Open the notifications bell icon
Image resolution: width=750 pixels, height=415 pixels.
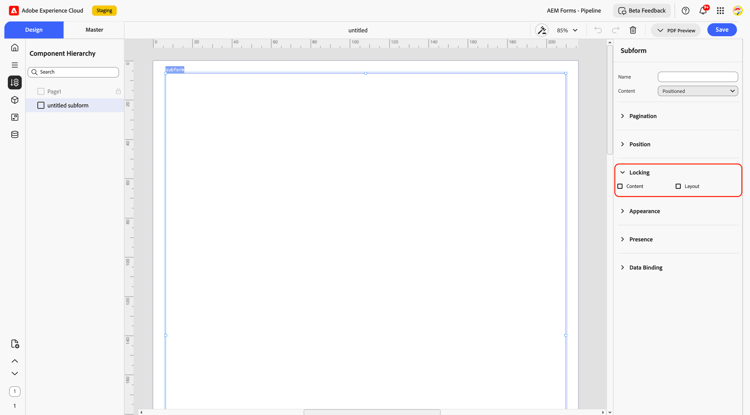(x=703, y=11)
